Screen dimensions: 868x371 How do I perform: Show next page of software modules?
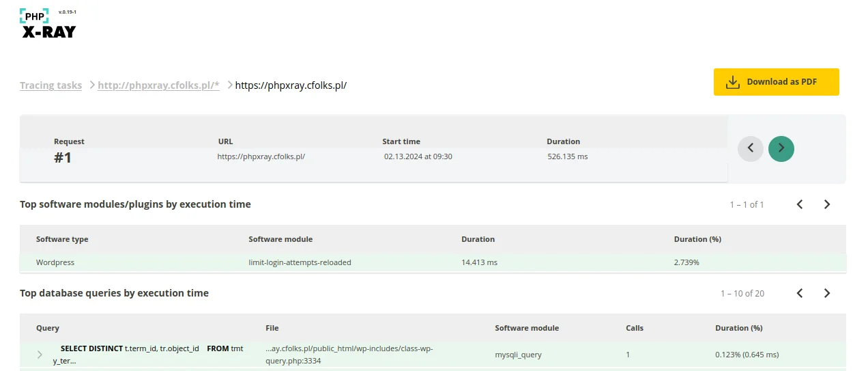click(x=827, y=204)
